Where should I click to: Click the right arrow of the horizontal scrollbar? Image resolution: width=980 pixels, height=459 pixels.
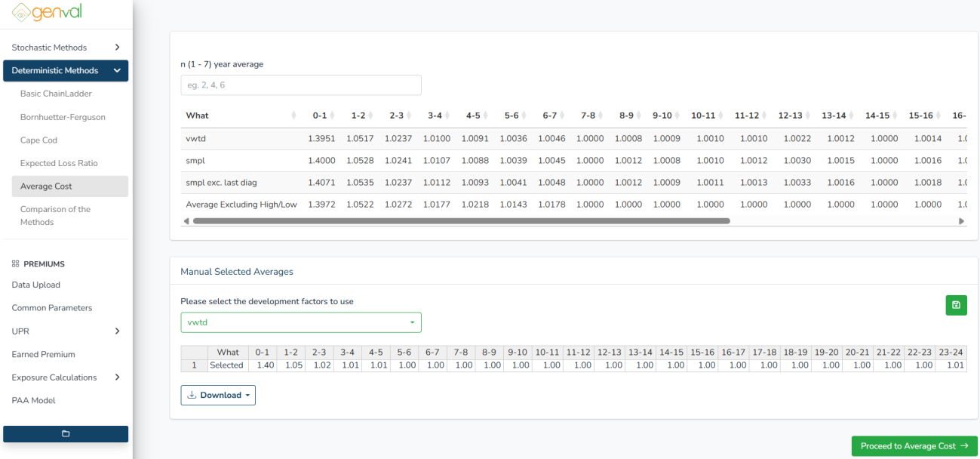961,221
